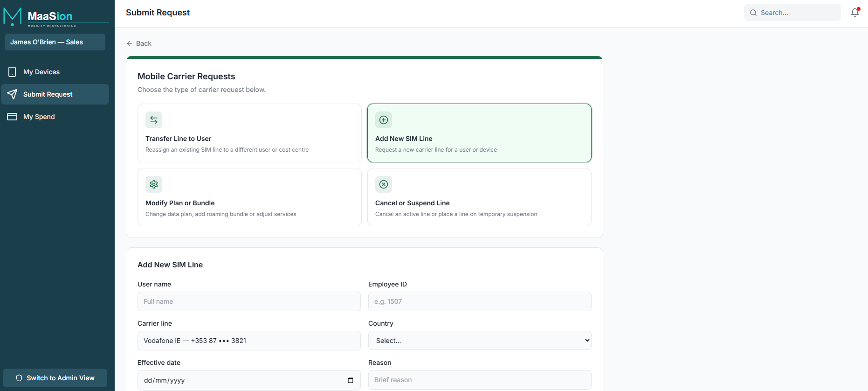
Task: Click the My Devices phone icon
Action: tap(12, 72)
